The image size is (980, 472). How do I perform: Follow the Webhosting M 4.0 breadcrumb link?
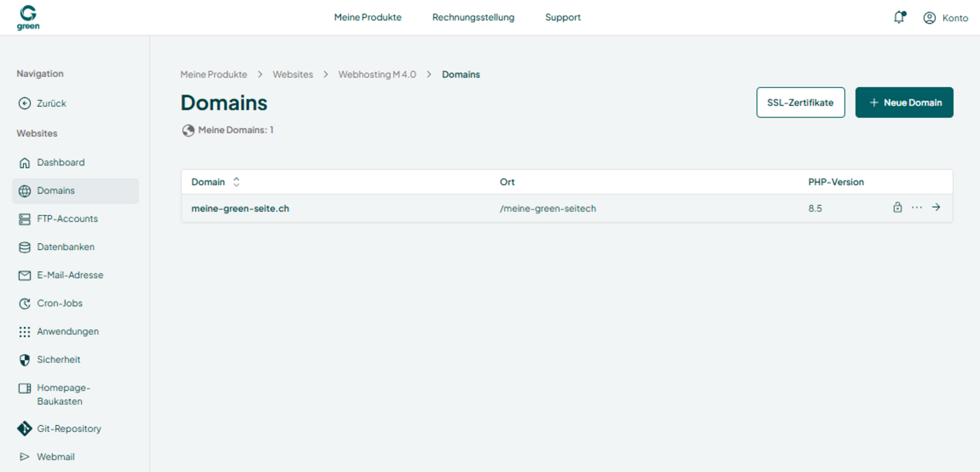377,74
